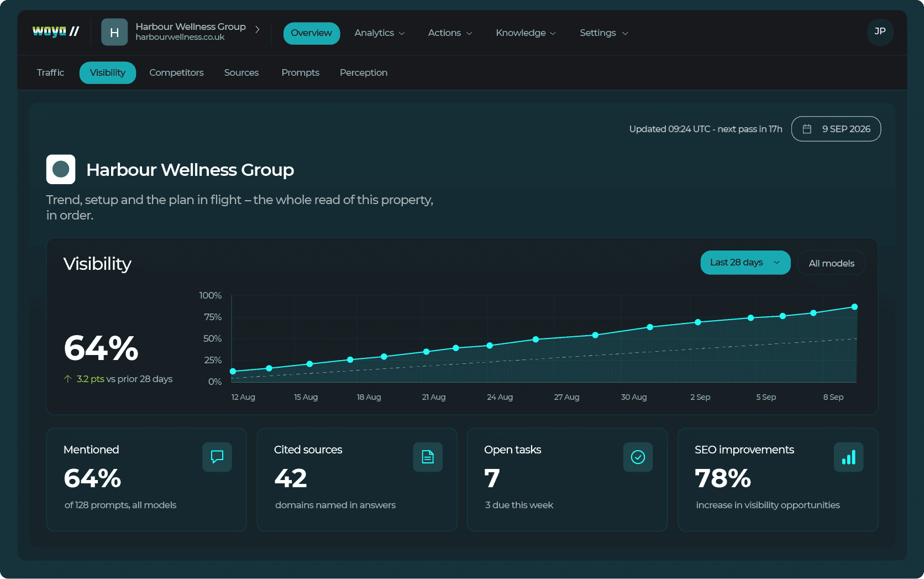Viewport: 924px width, 579px height.
Task: Open the Last 28 days range dropdown
Action: [746, 263]
